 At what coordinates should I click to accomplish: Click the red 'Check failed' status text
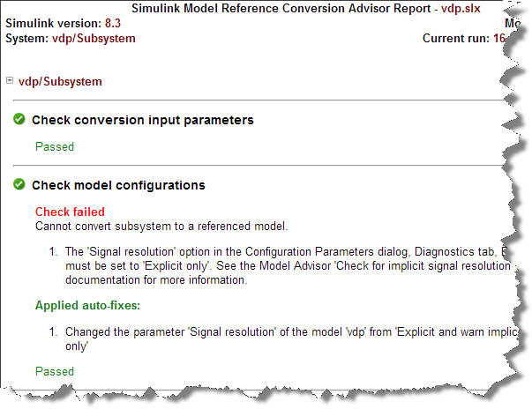click(x=70, y=212)
